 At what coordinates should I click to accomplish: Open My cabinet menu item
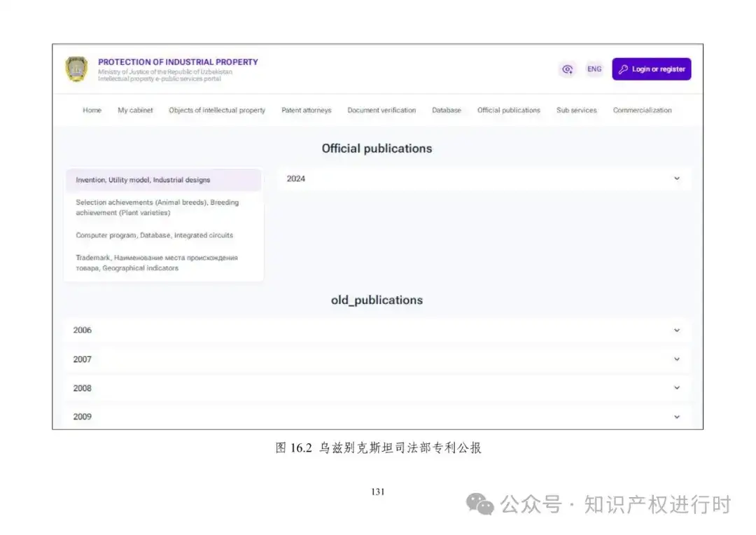[x=135, y=110]
